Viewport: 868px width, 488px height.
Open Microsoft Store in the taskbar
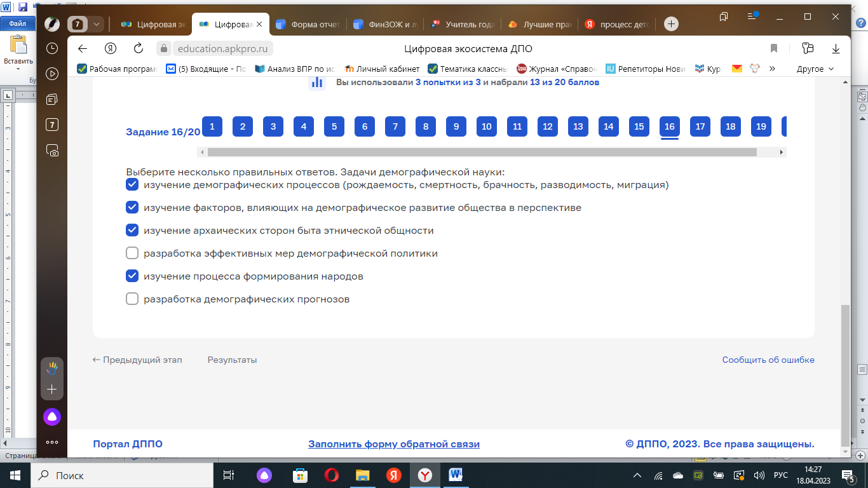299,475
